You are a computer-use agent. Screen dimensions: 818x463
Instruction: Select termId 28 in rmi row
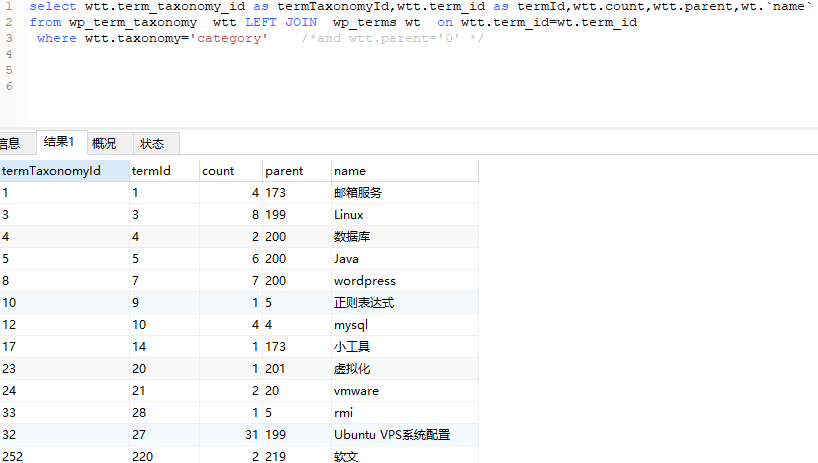point(164,412)
